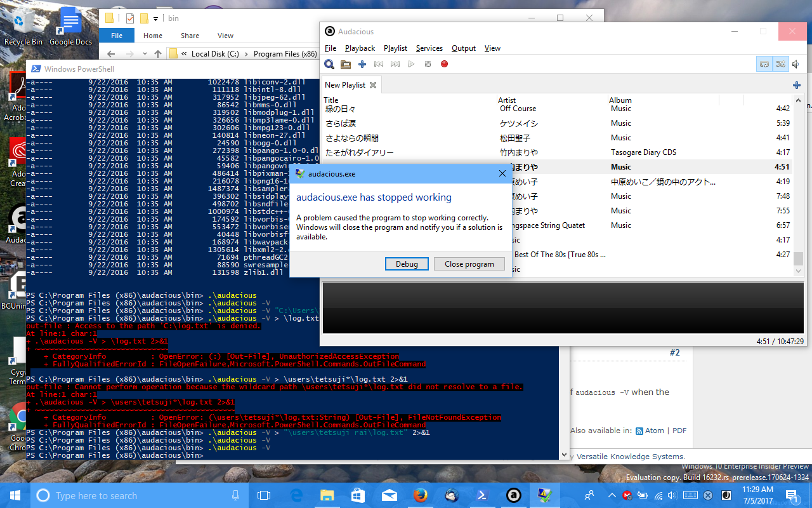Viewport: 812px width, 508px height.
Task: Select the track たそがれダイアリー in the playlist
Action: (x=558, y=152)
